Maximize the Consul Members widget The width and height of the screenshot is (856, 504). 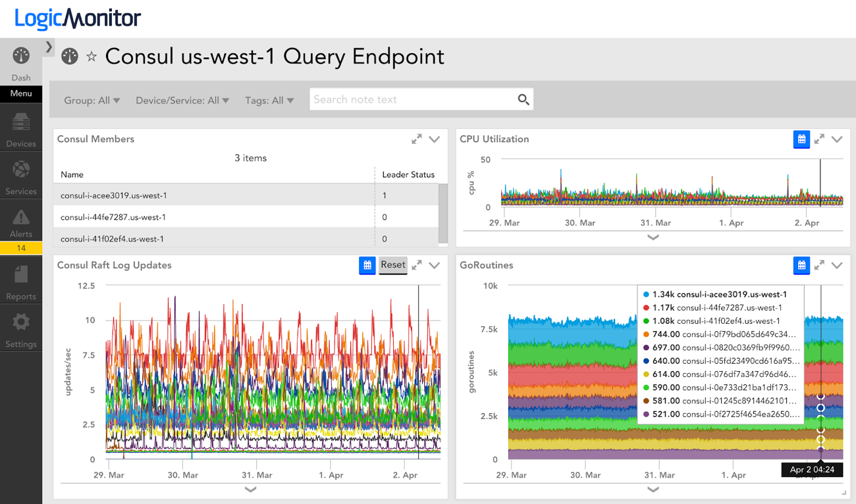coord(417,139)
